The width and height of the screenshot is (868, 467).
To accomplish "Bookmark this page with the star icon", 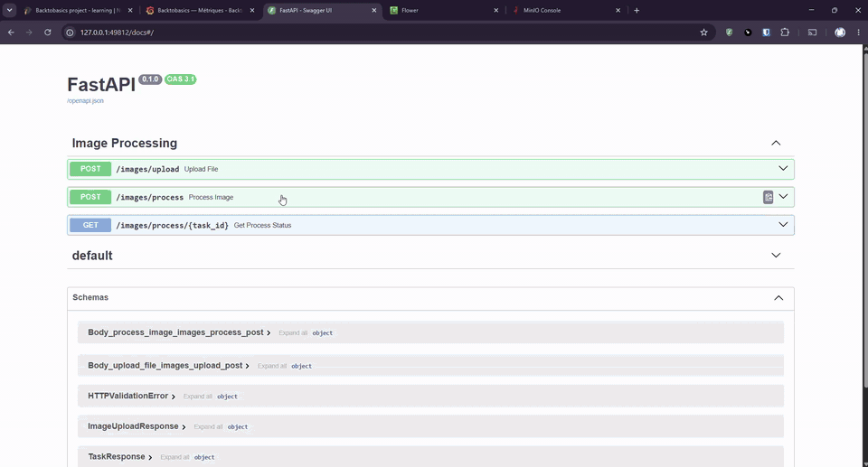I will click(x=703, y=33).
